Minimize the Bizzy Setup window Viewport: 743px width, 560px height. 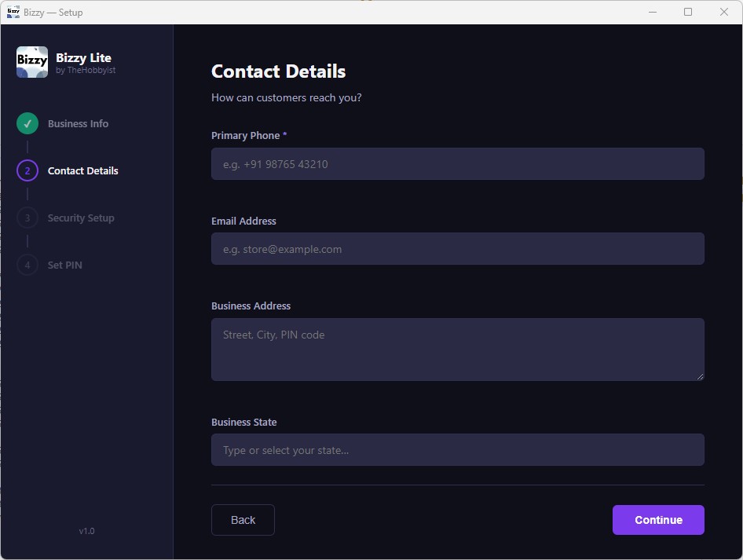(653, 12)
